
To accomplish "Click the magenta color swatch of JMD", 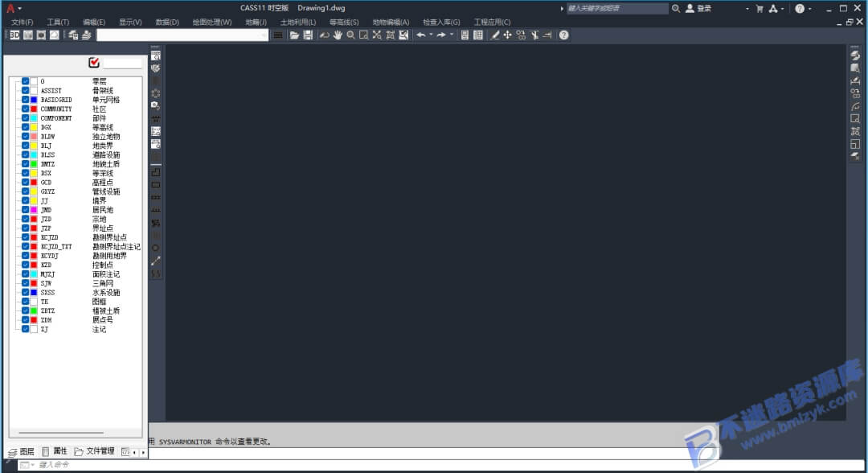I will click(x=34, y=209).
